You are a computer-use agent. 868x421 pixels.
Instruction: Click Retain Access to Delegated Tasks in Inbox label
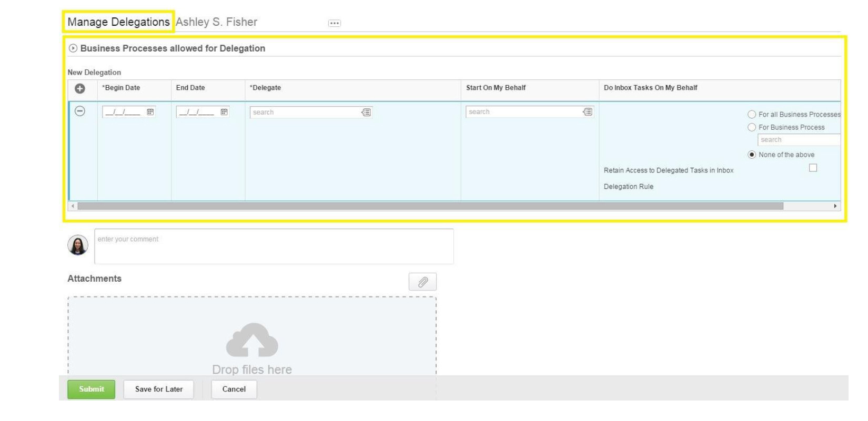(669, 170)
